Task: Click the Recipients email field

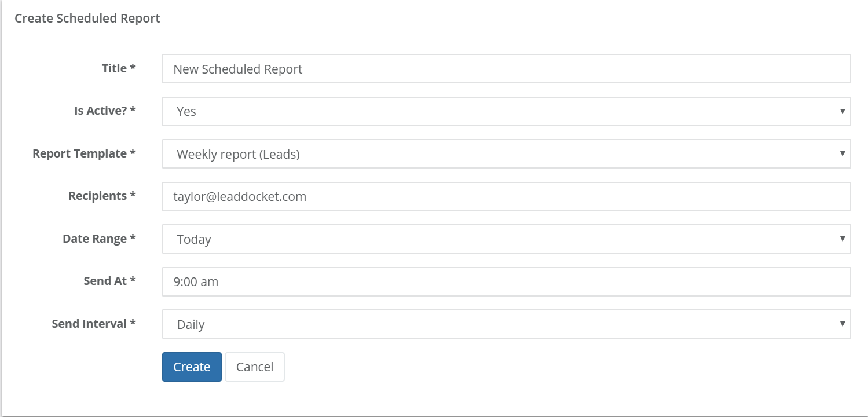Action: [x=506, y=196]
